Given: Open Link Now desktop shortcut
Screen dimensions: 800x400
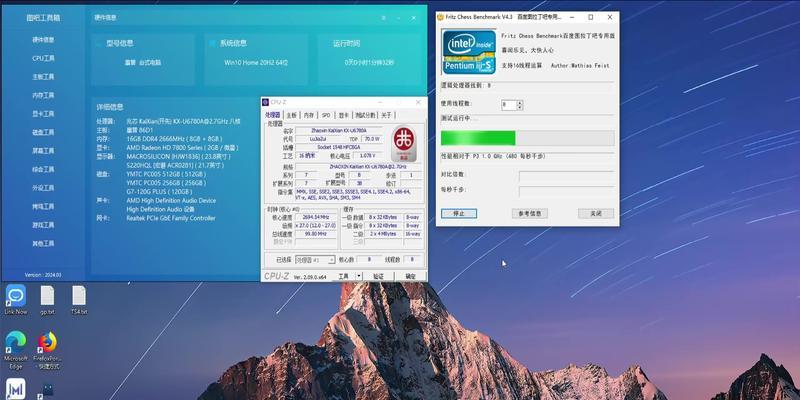Looking at the screenshot, I should point(15,299).
